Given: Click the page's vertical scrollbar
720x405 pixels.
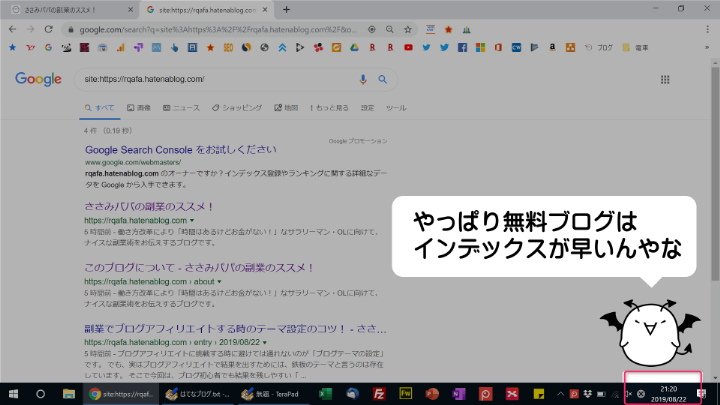Looking at the screenshot, I should coord(715,174).
